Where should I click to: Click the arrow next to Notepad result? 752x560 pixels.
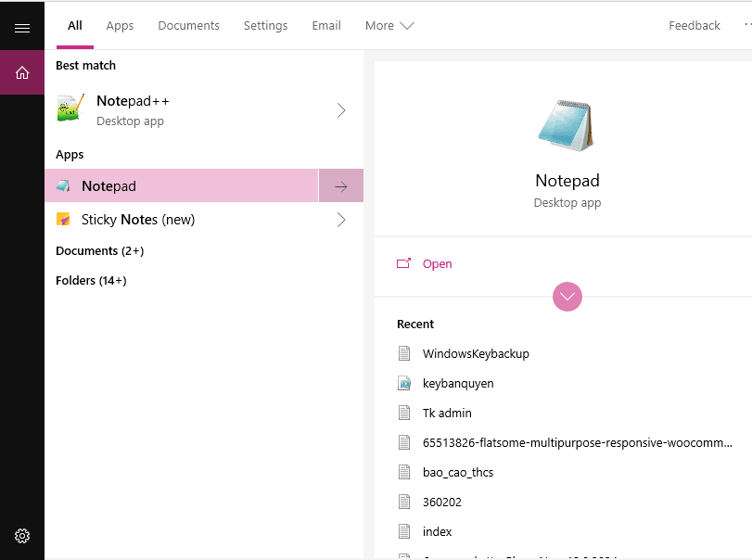[341, 186]
